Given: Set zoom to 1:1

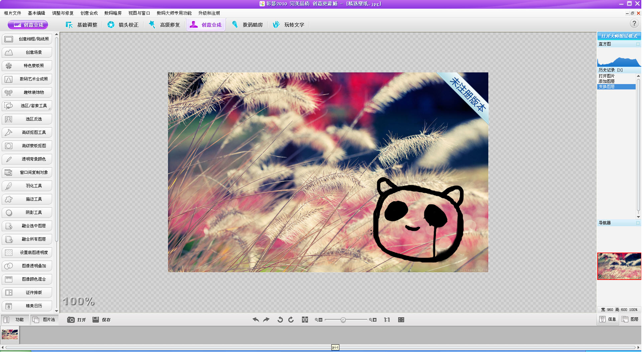Looking at the screenshot, I should click(x=387, y=320).
